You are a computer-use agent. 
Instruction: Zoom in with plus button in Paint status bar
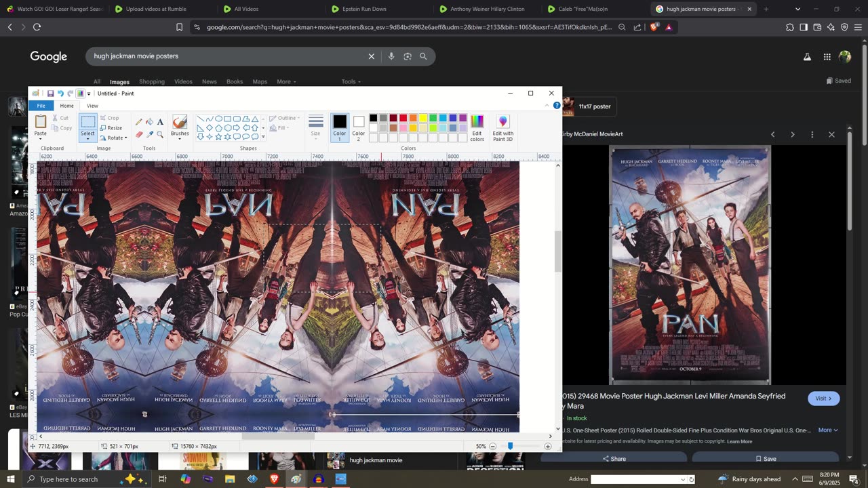[548, 447]
